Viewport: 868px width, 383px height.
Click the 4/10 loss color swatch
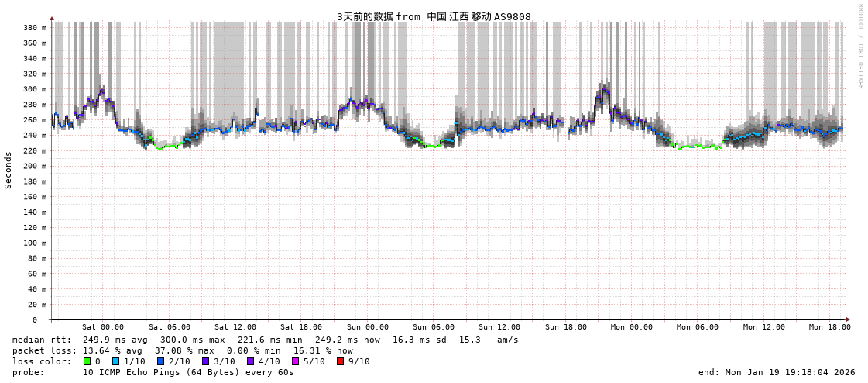point(250,361)
